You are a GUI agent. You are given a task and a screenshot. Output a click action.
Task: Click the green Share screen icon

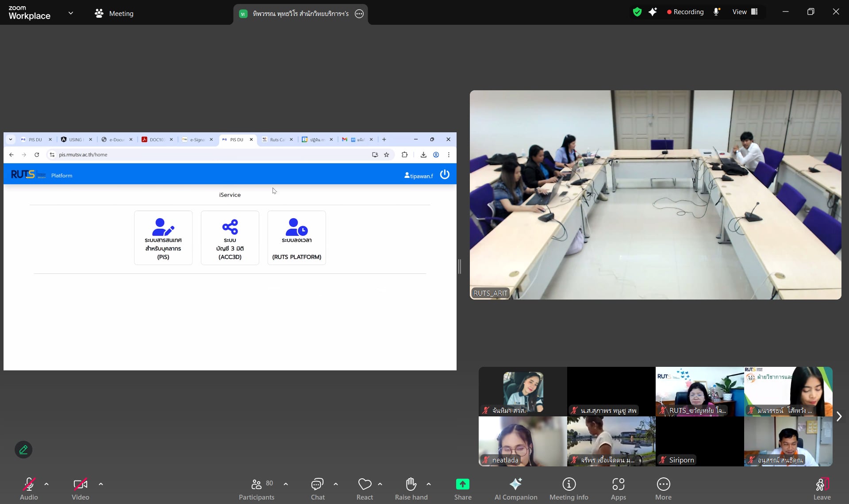click(x=462, y=485)
